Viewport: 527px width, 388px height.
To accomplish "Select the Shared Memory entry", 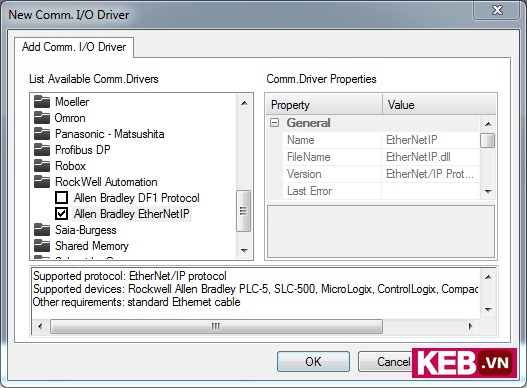I will pos(92,246).
